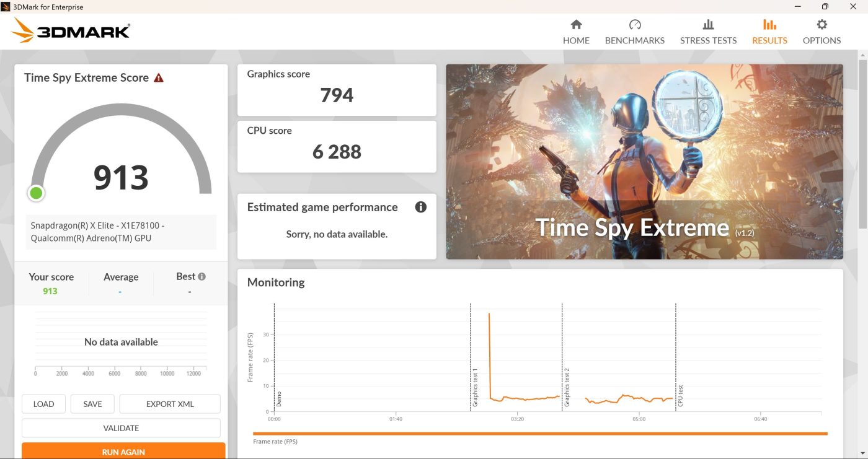Viewport: 868px width, 459px height.
Task: Click the Home icon in navigation
Action: click(576, 25)
